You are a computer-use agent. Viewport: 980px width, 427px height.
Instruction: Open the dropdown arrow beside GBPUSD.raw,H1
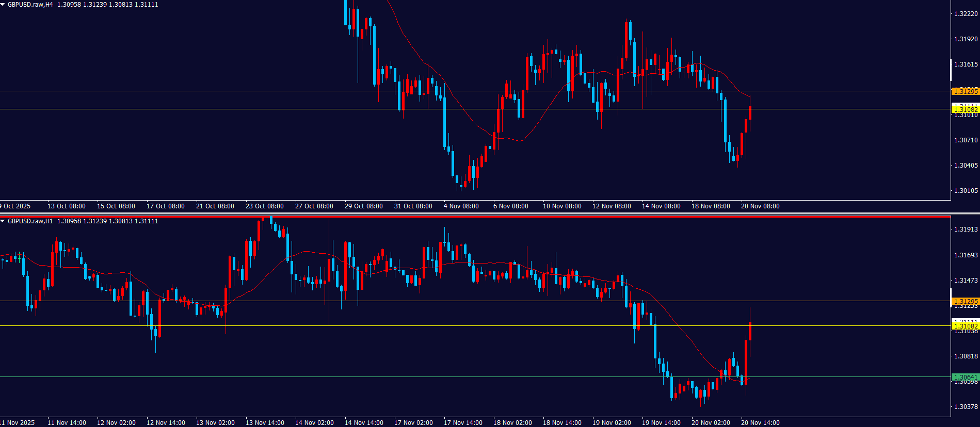click(3, 221)
